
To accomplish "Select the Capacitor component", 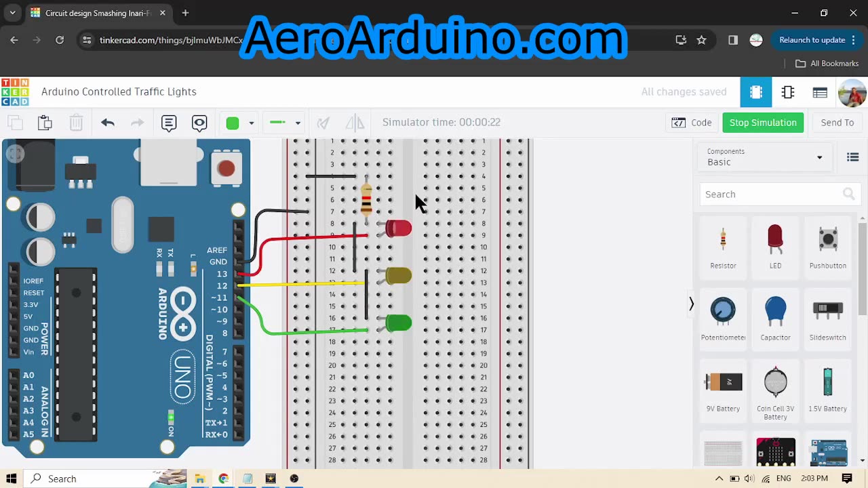I will pos(775,319).
